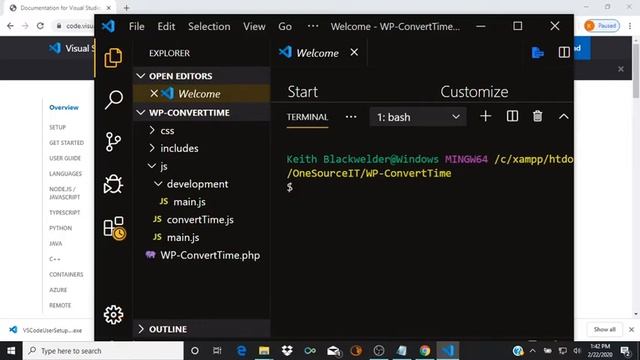Image resolution: width=640 pixels, height=360 pixels.
Task: Click the Paused profile button in browser
Action: click(x=602, y=26)
